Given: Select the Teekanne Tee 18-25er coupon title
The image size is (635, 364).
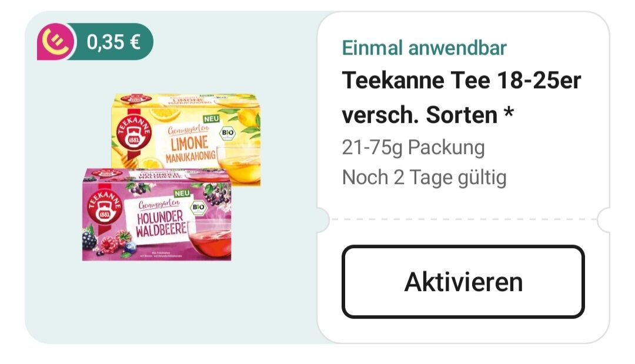Looking at the screenshot, I should [x=462, y=97].
